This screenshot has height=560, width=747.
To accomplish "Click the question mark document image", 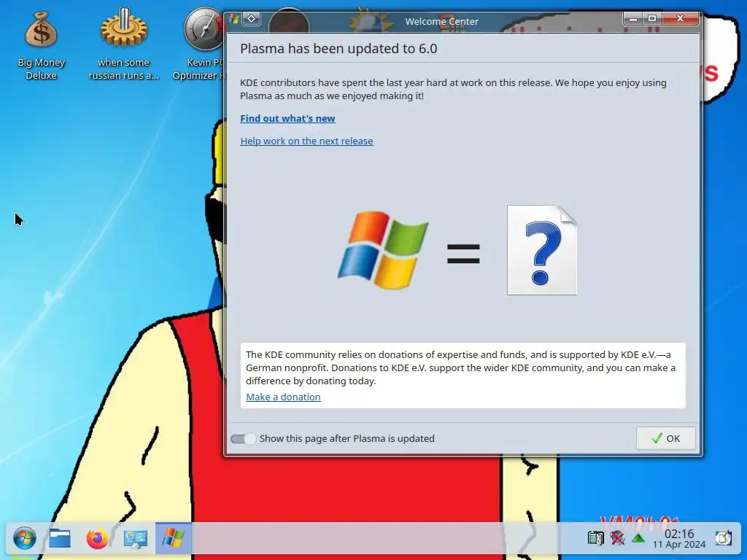I will pos(542,250).
